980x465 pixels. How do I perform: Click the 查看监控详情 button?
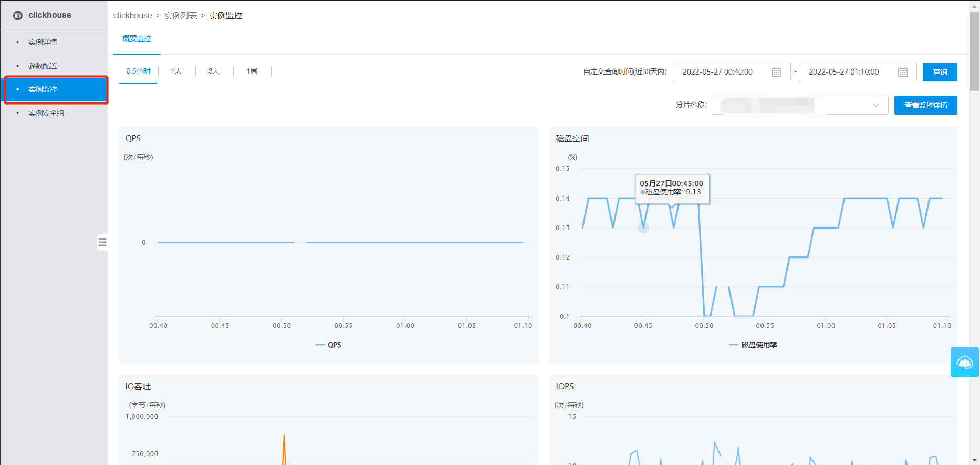[925, 105]
